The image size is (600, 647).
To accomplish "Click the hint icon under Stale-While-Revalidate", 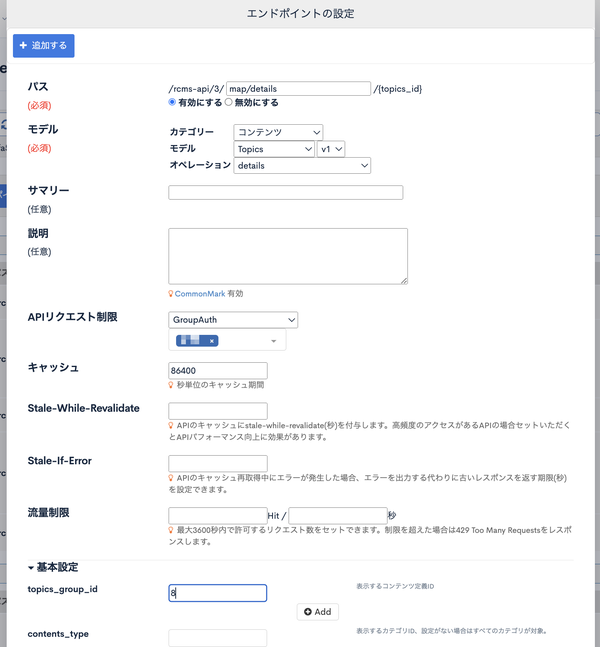I will (171, 425).
